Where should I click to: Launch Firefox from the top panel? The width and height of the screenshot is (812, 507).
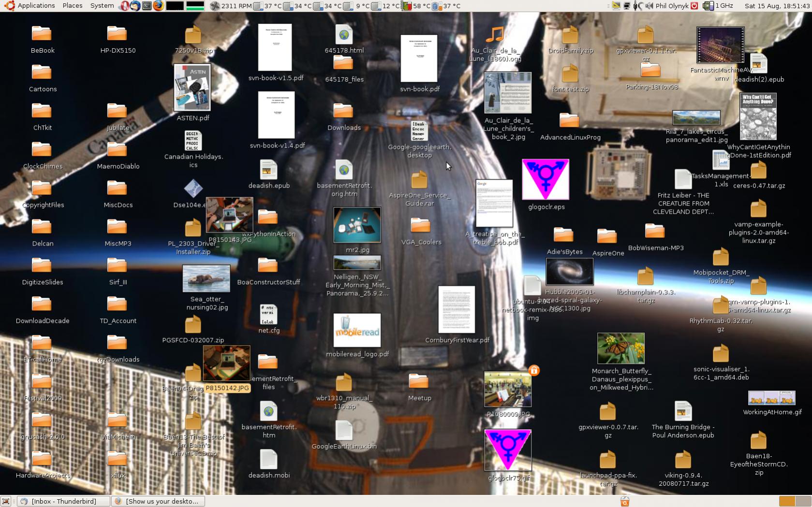click(x=158, y=6)
